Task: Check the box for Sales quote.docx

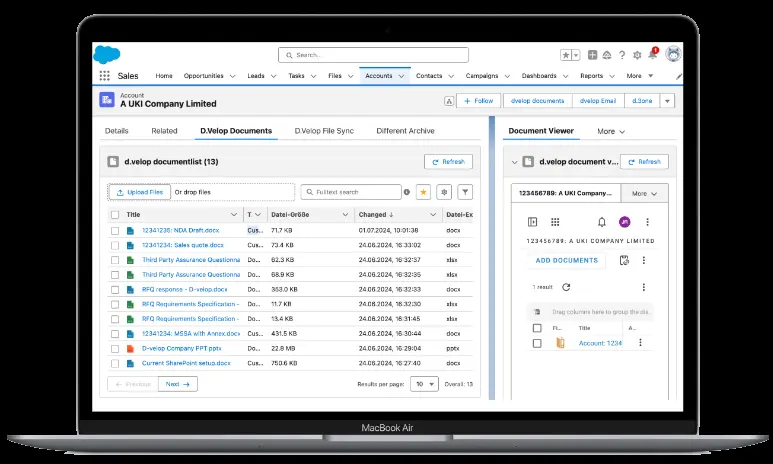Action: point(115,245)
